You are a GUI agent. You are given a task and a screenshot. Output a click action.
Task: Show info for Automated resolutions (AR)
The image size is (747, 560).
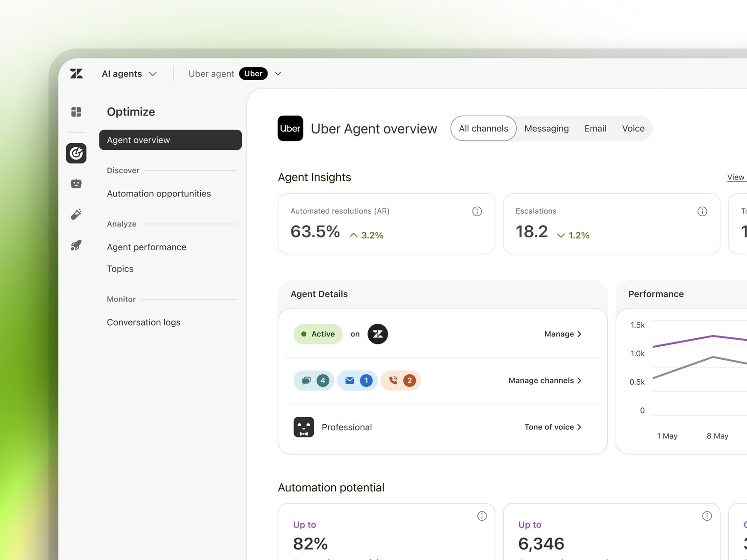(477, 211)
